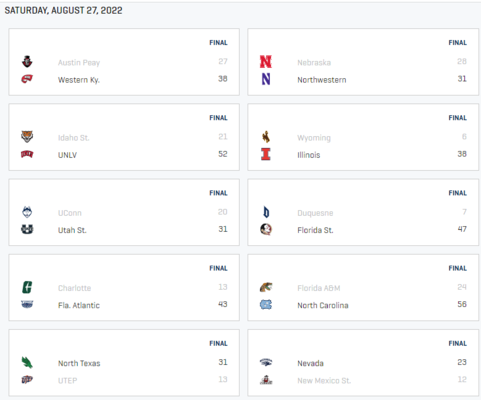Click the North Texas eagle logo
This screenshot has height=400, width=481.
[x=27, y=362]
